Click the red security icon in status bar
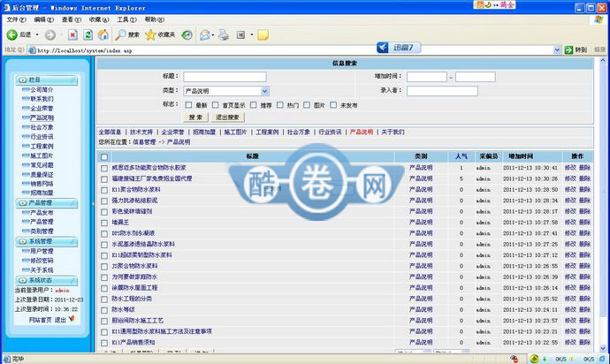 (514, 359)
